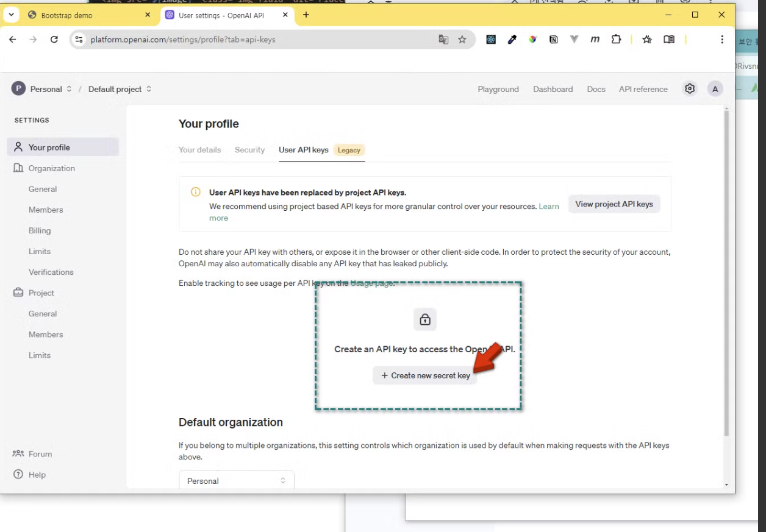Switch to the Bootstrap demo tab
This screenshot has width=766, height=532.
88,15
